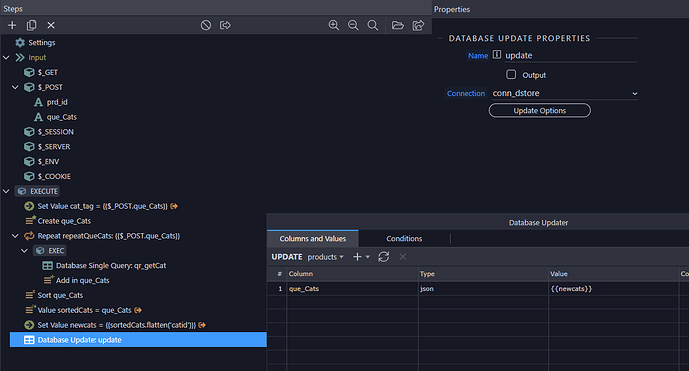This screenshot has height=371, width=689.
Task: Collapse the Repeat repeatQueCats step
Action: click(x=15, y=236)
